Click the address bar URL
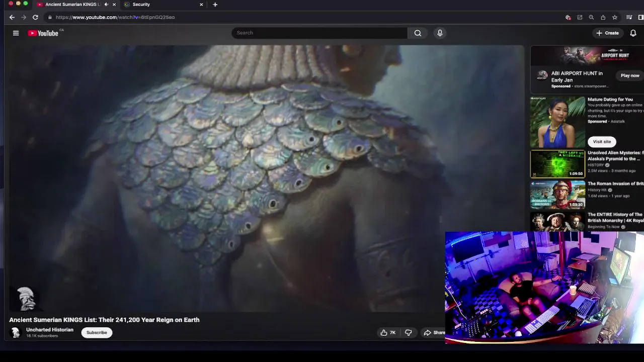644x362 pixels. 115,17
